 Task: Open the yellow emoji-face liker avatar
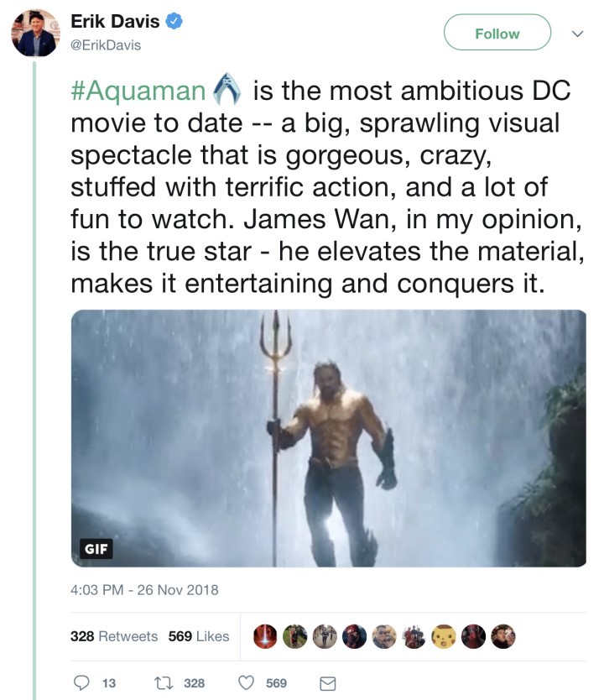pos(443,636)
